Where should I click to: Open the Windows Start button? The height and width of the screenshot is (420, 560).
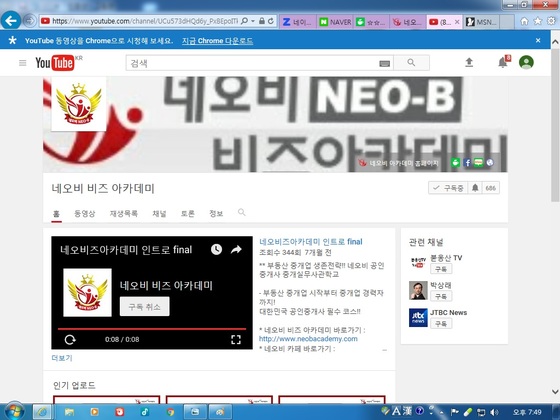[x=14, y=411]
